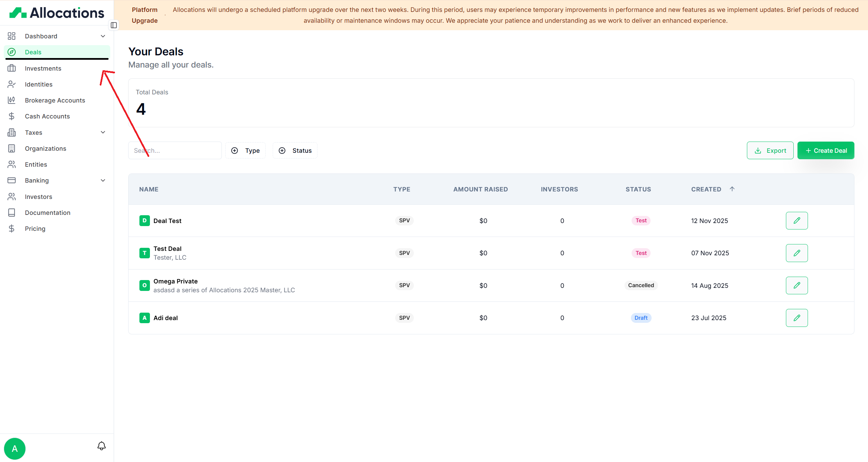Click the Brokerage Accounts chart icon

pyautogui.click(x=12, y=100)
